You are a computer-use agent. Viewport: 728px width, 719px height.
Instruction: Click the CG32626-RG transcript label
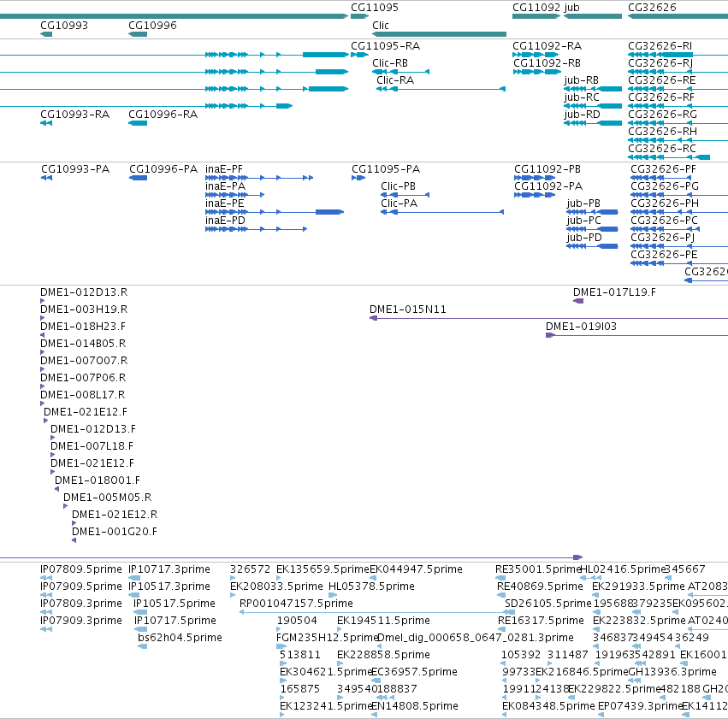point(662,115)
